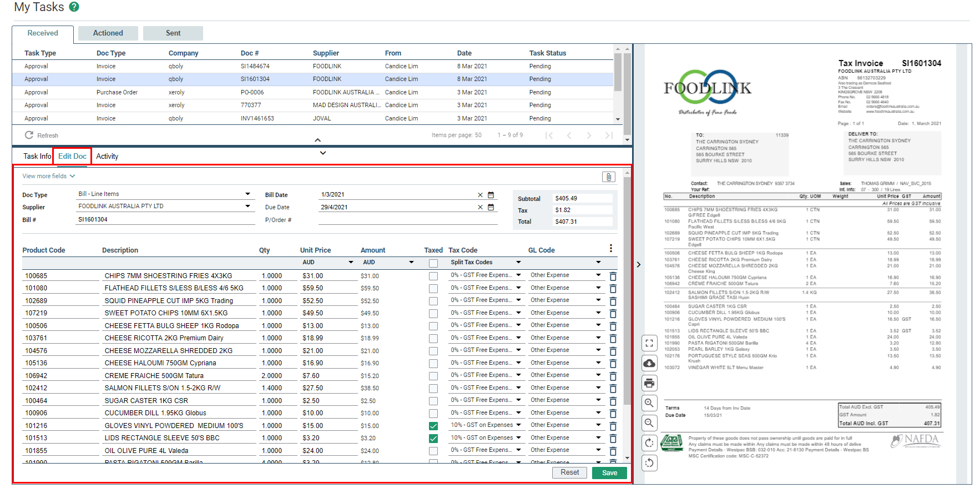
Task: Switch to the Actioned tab
Action: coord(108,33)
